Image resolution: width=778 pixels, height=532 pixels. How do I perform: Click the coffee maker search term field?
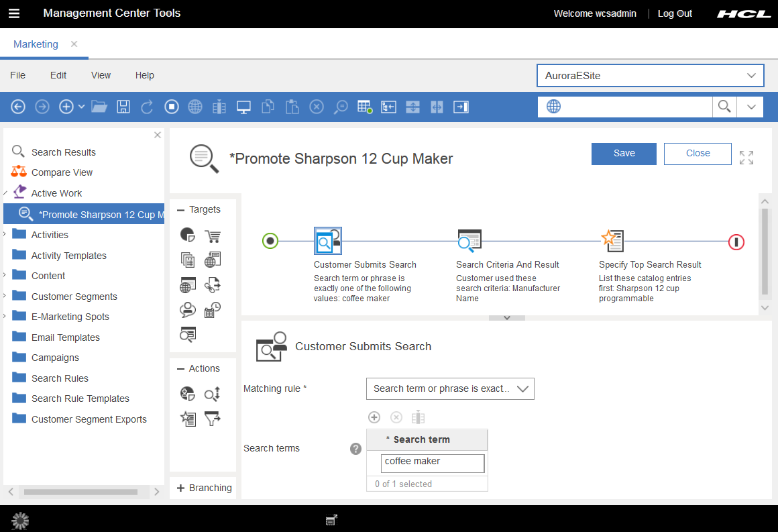click(x=432, y=463)
